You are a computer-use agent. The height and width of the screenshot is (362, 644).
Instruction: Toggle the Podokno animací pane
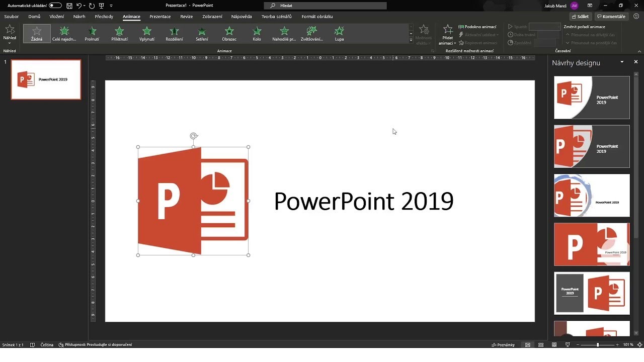point(477,27)
